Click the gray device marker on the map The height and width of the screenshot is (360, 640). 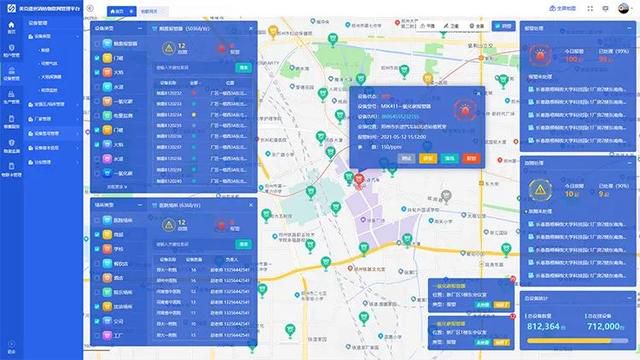click(x=446, y=196)
